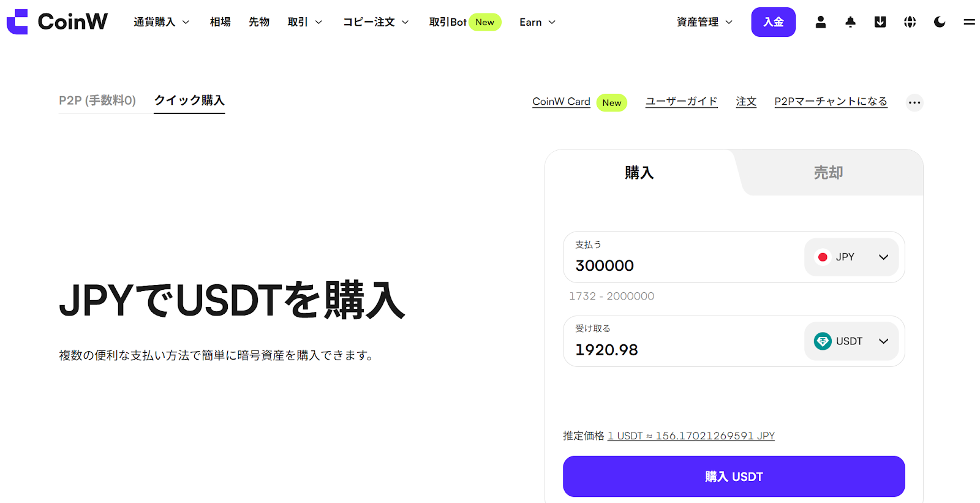Open the hamburger menu icon
The width and height of the screenshot is (980, 503).
(969, 22)
